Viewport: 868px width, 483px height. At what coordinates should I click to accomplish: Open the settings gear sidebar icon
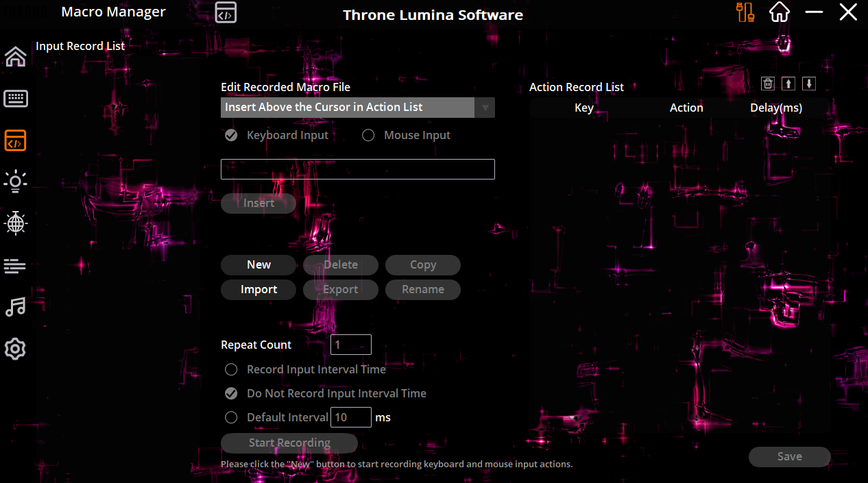pos(15,349)
